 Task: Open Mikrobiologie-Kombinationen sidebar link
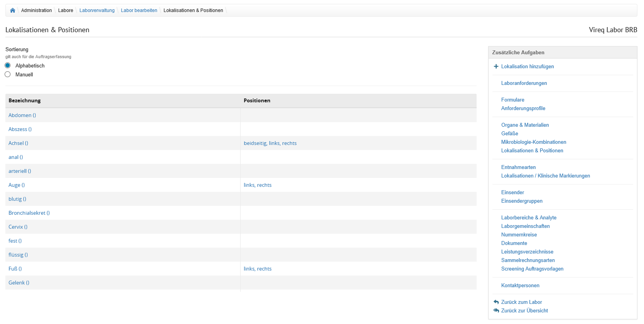click(x=534, y=142)
